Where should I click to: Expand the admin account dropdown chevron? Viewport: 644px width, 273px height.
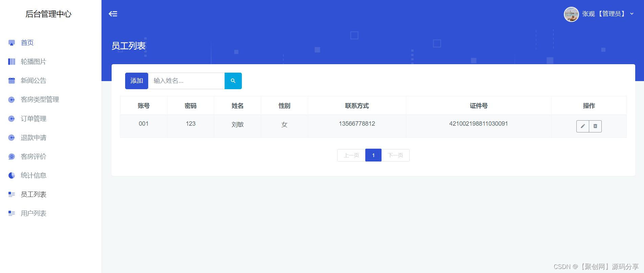click(x=632, y=14)
